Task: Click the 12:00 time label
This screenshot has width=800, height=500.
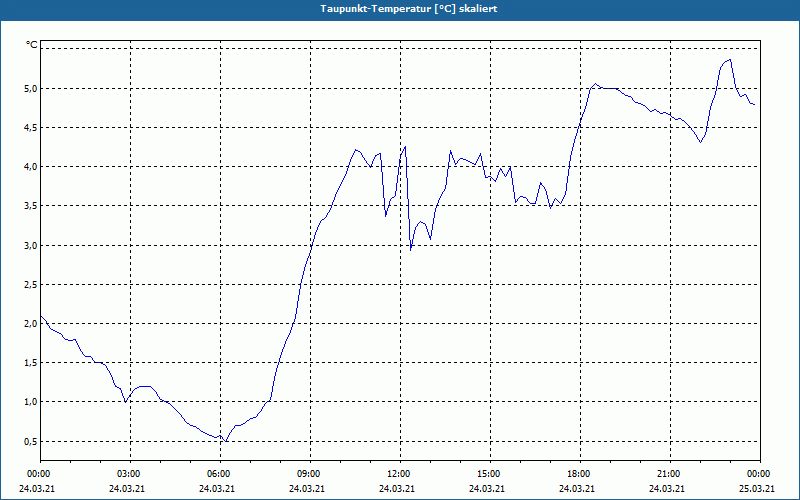Action: 399,474
